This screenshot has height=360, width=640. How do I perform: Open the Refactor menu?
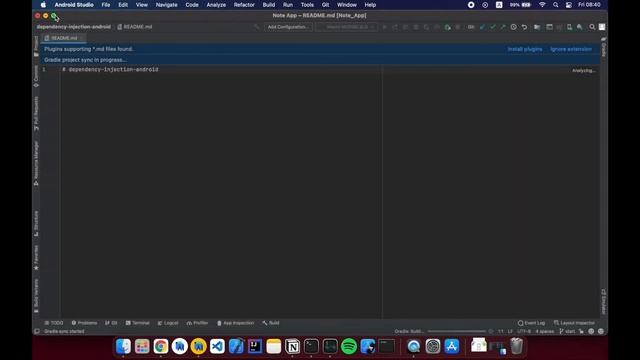coord(244,5)
